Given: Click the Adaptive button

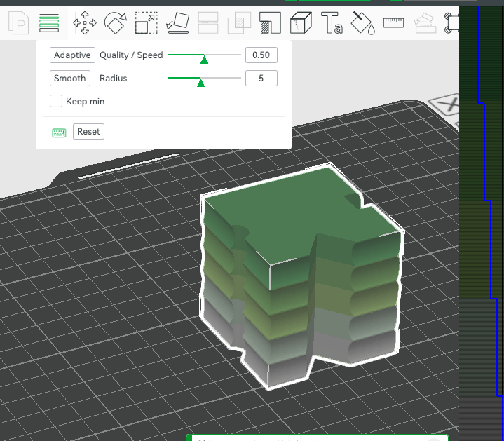Looking at the screenshot, I should pyautogui.click(x=72, y=55).
